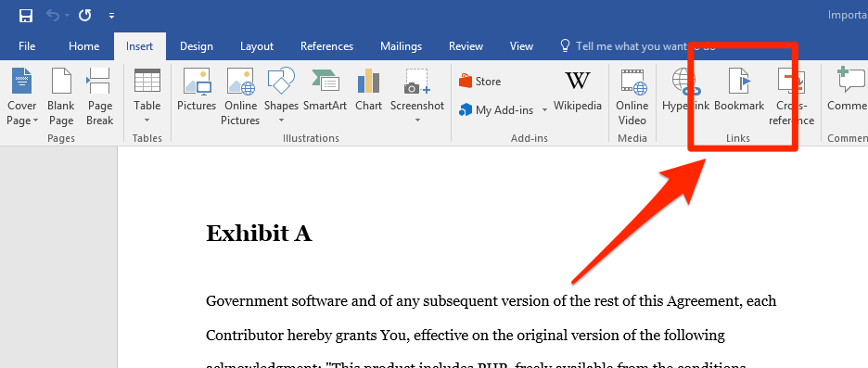Open the Layout tab
868x368 pixels.
(x=257, y=46)
